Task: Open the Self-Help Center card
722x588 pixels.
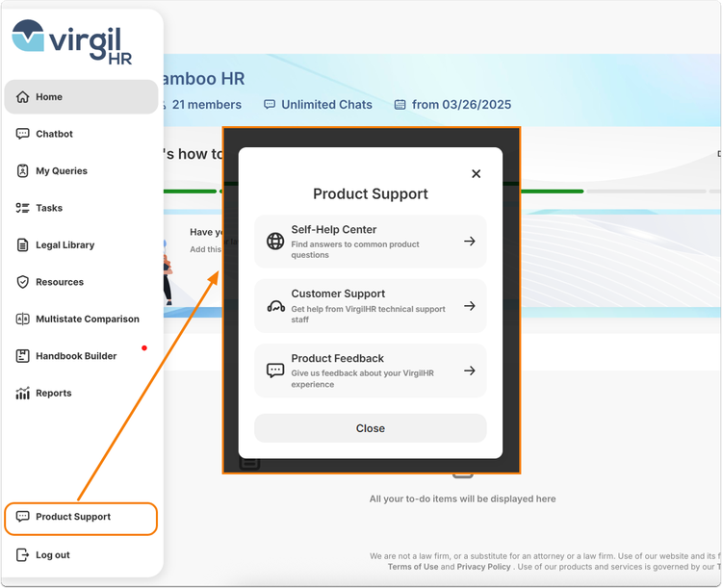Action: coord(371,242)
